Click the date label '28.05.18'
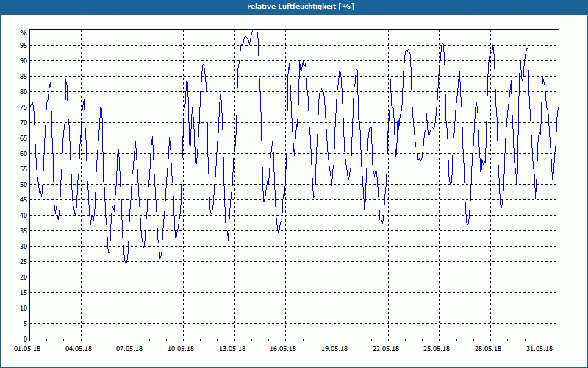The width and height of the screenshot is (588, 368). click(x=489, y=349)
